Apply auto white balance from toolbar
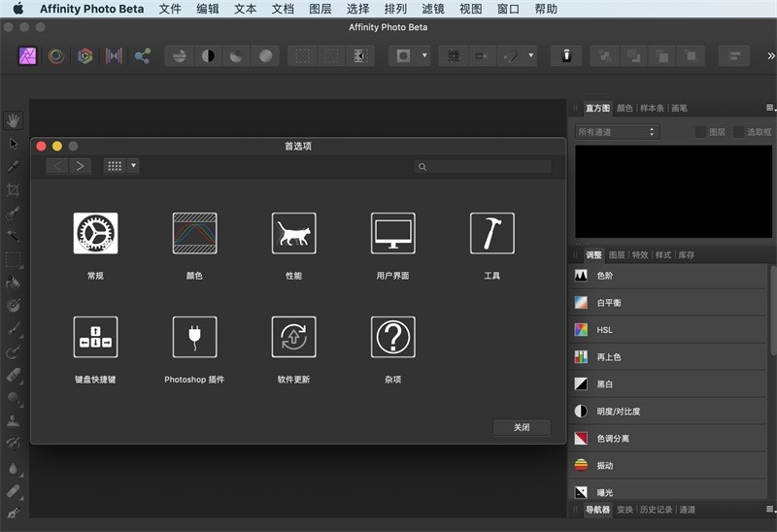This screenshot has height=532, width=777. coord(265,56)
